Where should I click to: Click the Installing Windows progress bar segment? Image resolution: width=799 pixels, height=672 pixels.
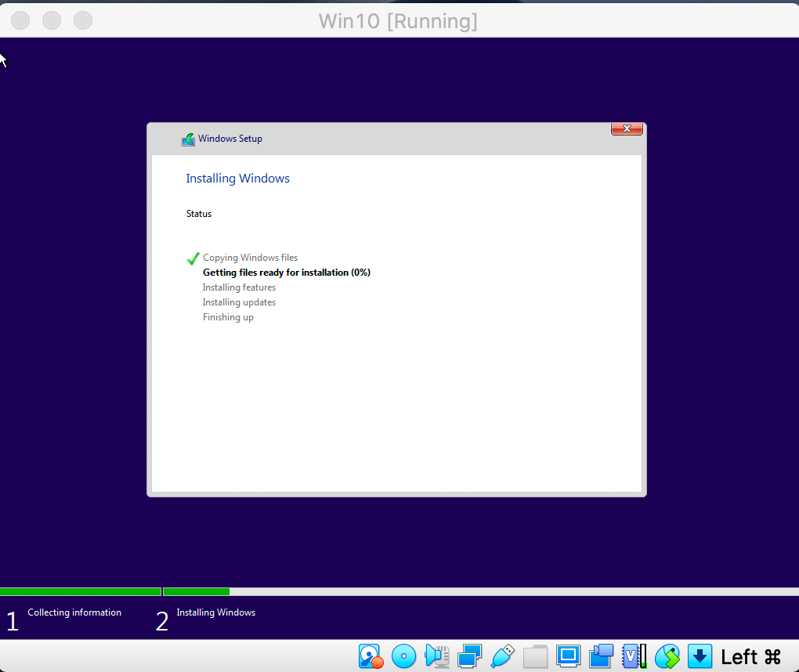481,591
